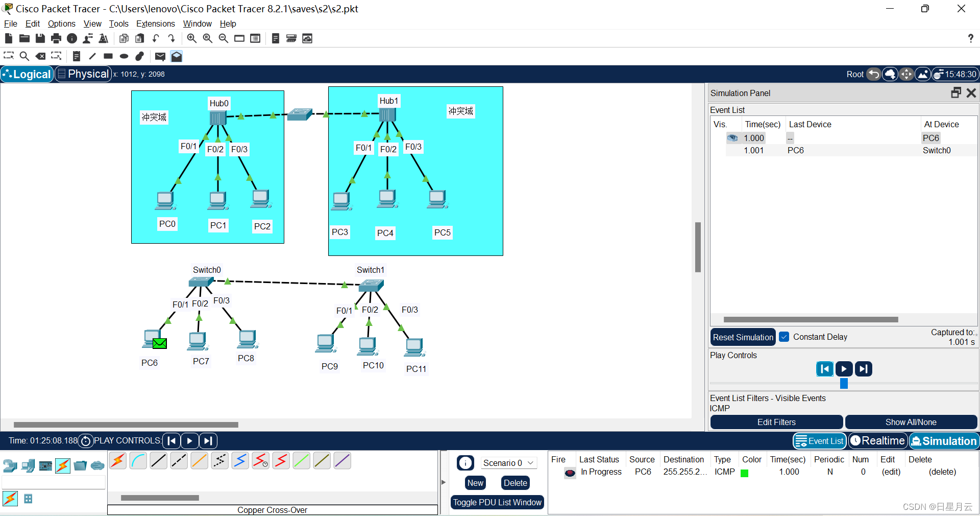Image resolution: width=980 pixels, height=516 pixels.
Task: Click the Undo arrow in toolbar
Action: pyautogui.click(x=156, y=38)
